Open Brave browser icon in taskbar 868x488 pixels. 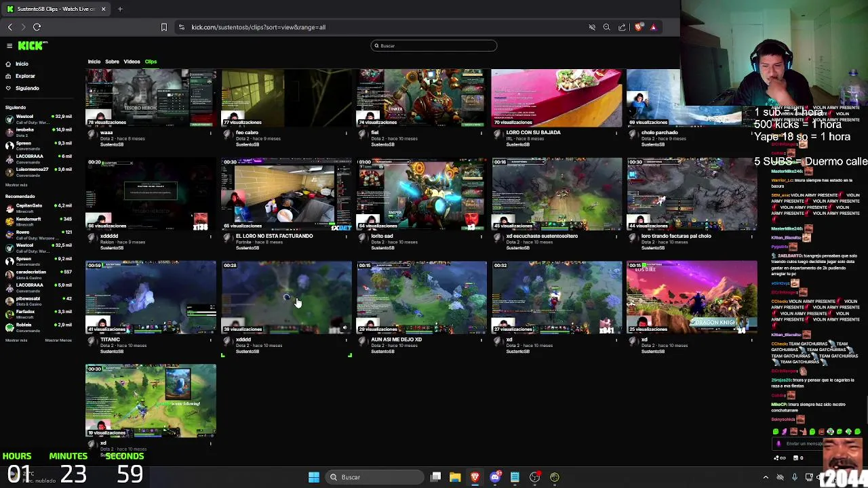coord(475,477)
